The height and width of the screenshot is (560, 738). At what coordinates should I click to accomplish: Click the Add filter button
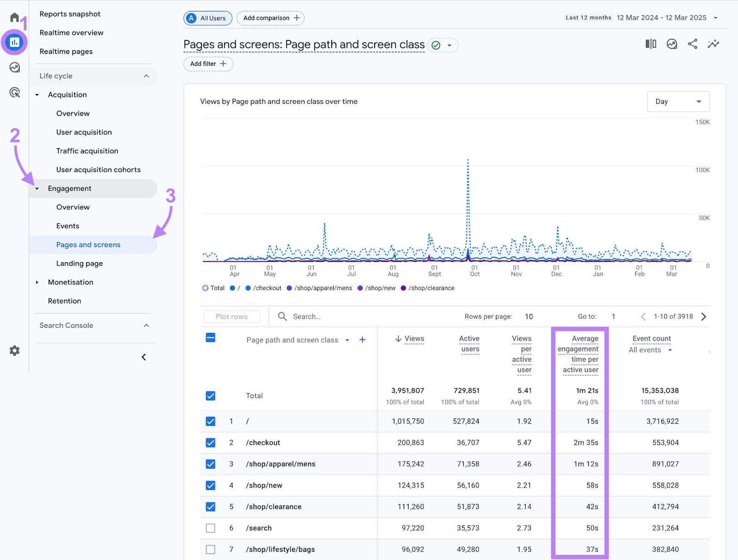click(x=208, y=64)
